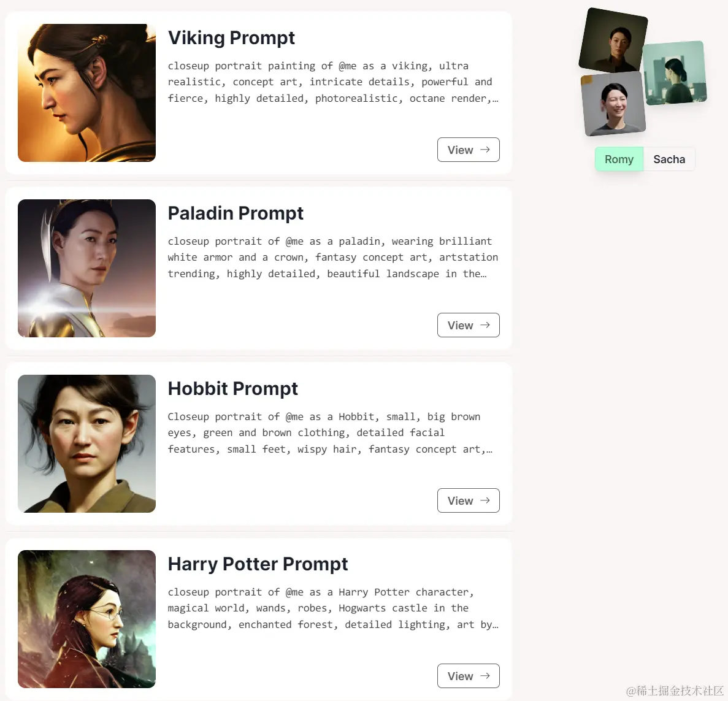Select the dark portrait photo in Romy collage
The image size is (728, 701).
tap(613, 40)
